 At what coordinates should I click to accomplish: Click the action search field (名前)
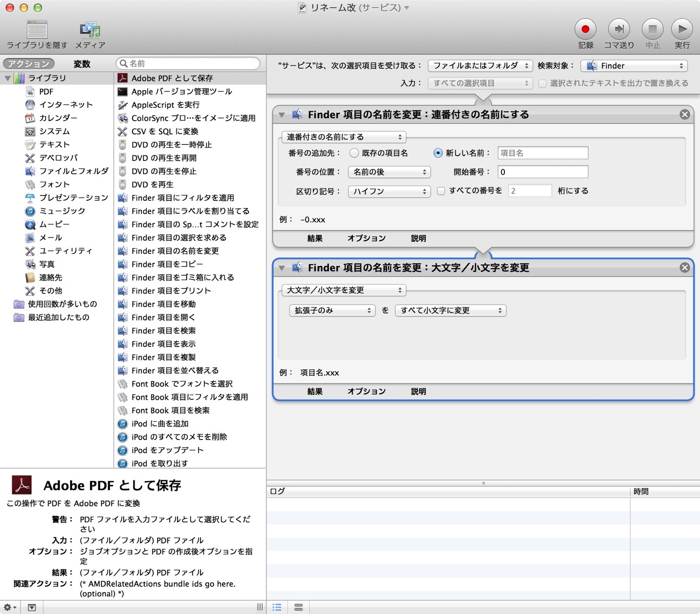[188, 63]
